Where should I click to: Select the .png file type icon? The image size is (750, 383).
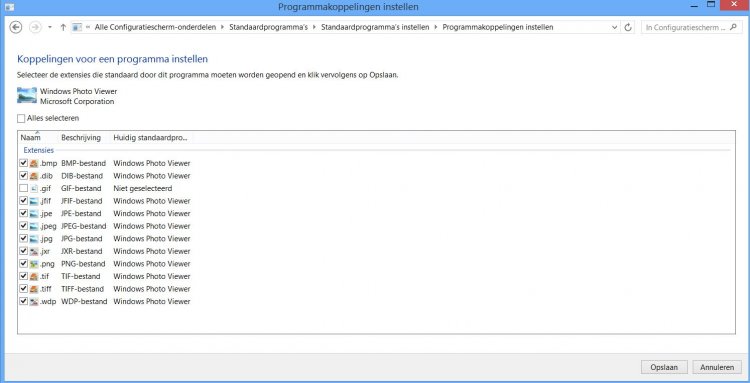(x=34, y=263)
